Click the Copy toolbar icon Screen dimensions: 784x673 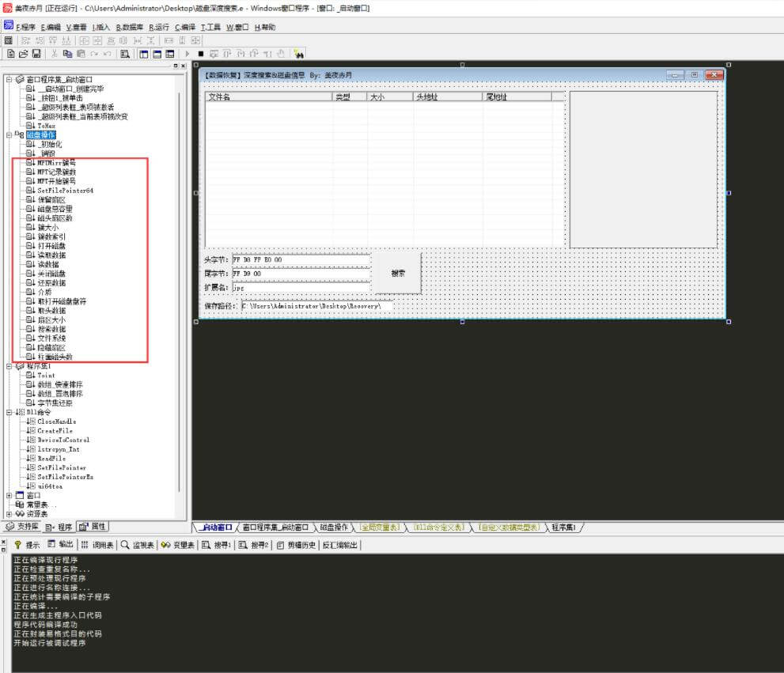pyautogui.click(x=68, y=54)
